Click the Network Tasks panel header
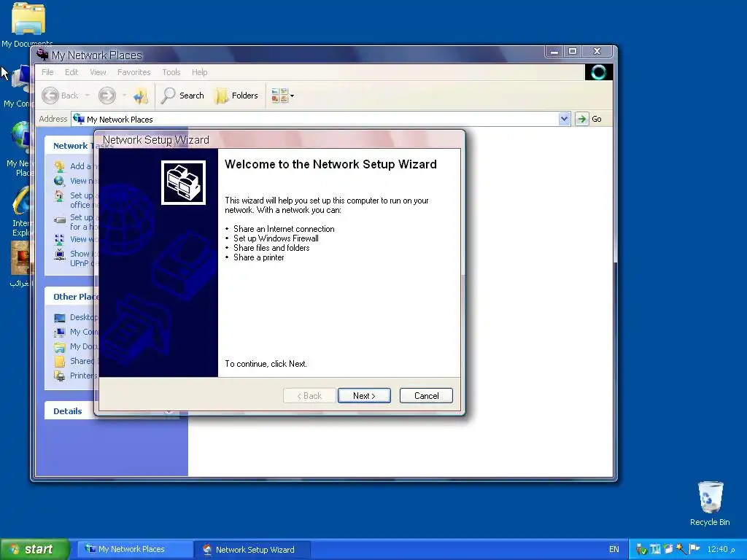The image size is (747, 560). click(x=69, y=146)
